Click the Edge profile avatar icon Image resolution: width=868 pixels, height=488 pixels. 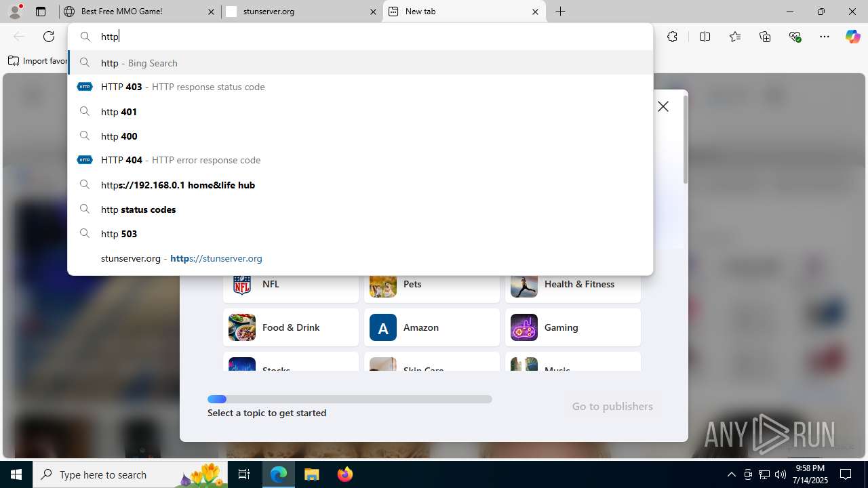pos(15,12)
